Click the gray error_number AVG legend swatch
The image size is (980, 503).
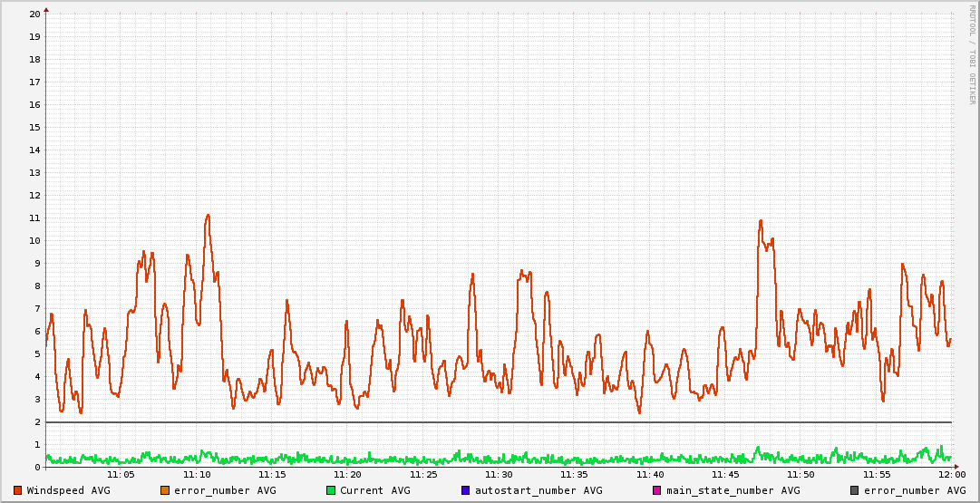coord(854,491)
